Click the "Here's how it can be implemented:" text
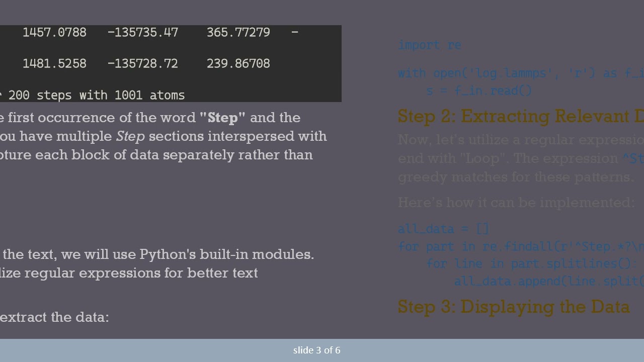The width and height of the screenshot is (644, 362). pyautogui.click(x=516, y=203)
